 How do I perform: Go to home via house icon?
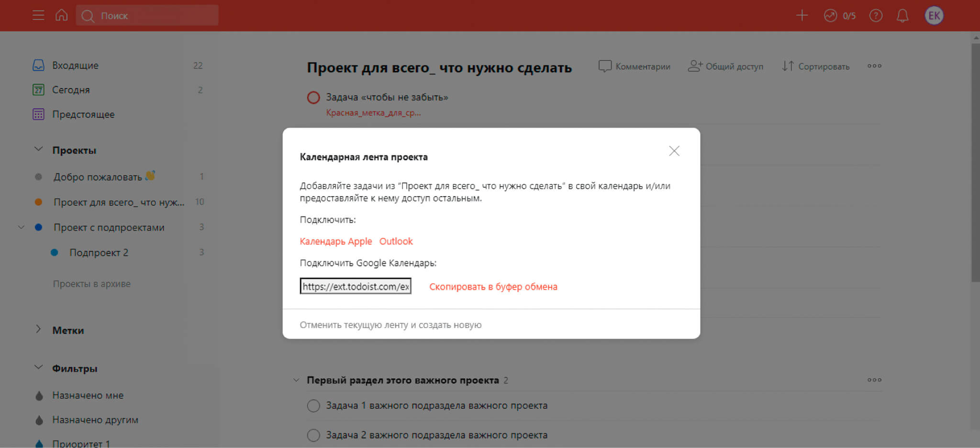(x=61, y=15)
